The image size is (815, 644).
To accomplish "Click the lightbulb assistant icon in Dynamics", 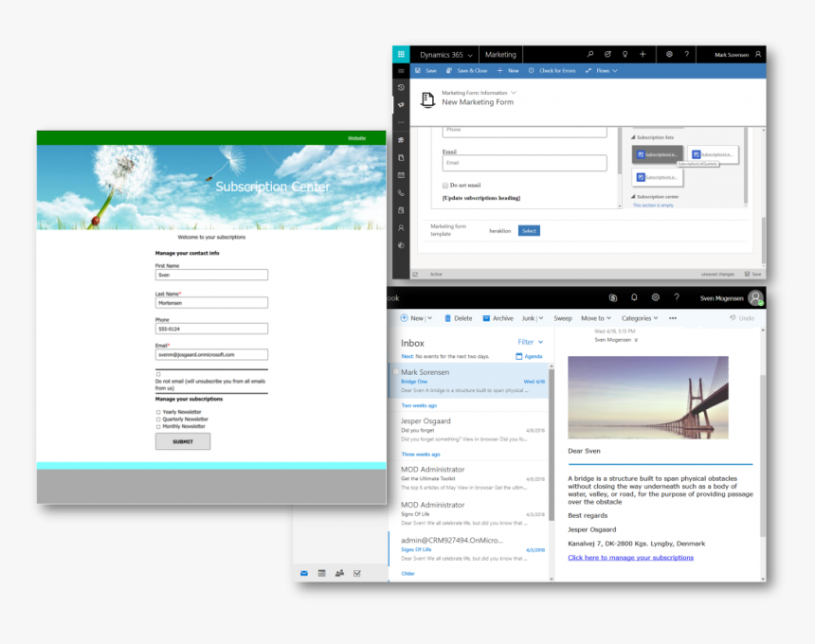I will 625,54.
